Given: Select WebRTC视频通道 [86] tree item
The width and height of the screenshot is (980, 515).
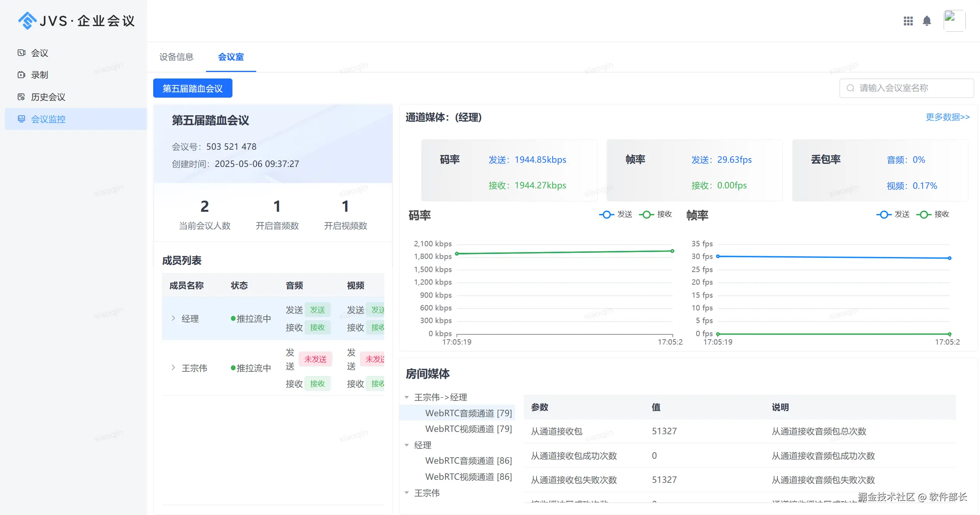Looking at the screenshot, I should pos(468,477).
